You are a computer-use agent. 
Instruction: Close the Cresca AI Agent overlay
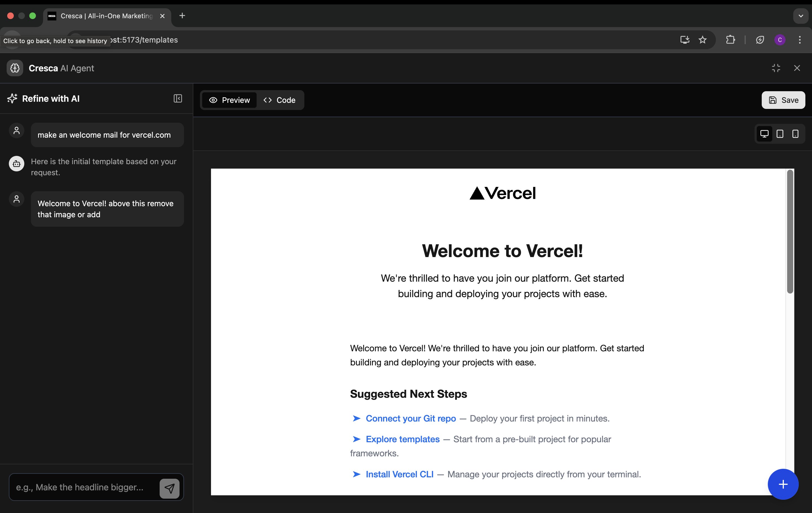click(797, 68)
